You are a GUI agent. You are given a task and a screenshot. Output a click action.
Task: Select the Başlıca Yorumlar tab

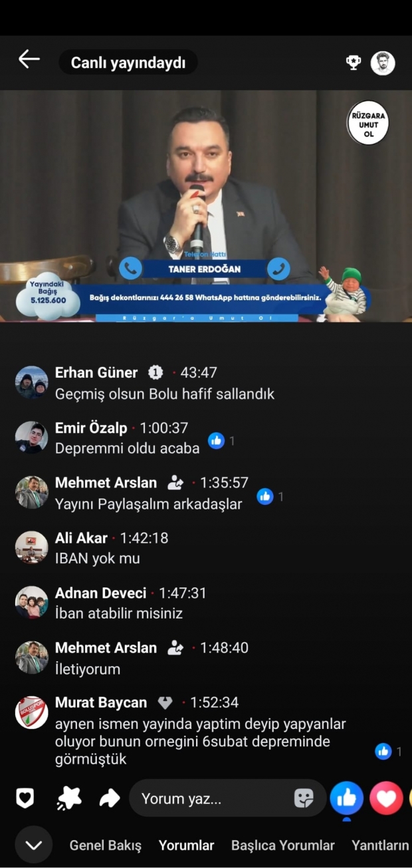pyautogui.click(x=283, y=845)
